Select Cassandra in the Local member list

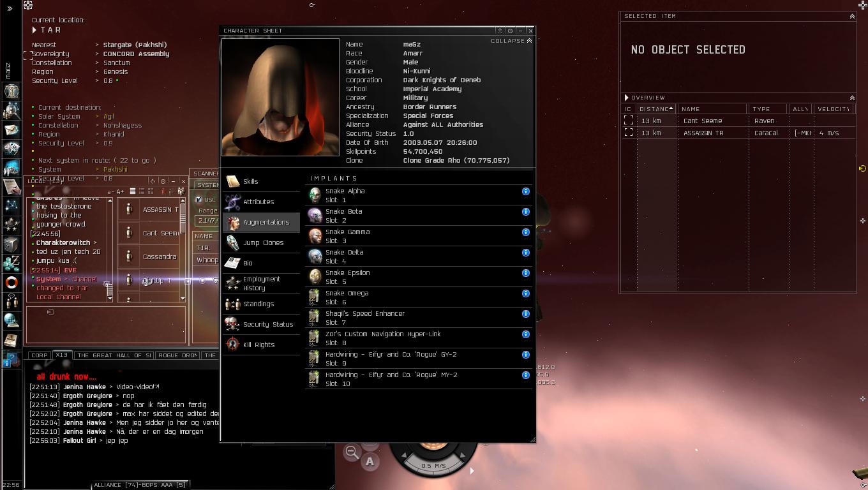pos(149,256)
